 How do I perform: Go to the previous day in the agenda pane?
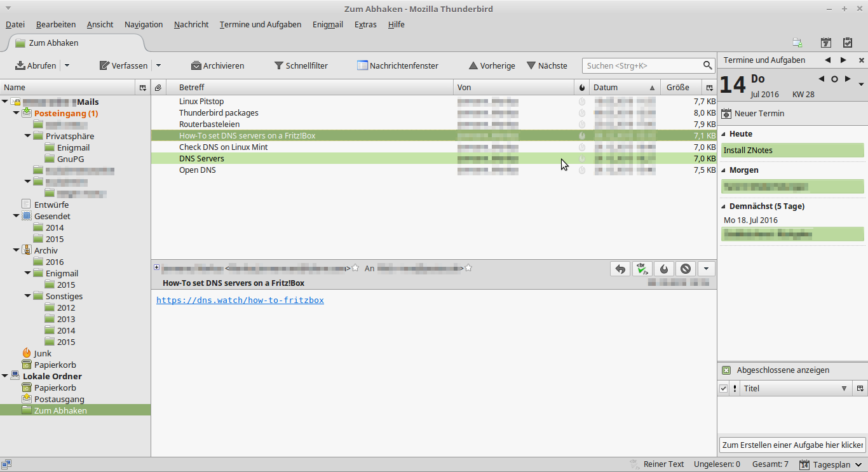(822, 79)
